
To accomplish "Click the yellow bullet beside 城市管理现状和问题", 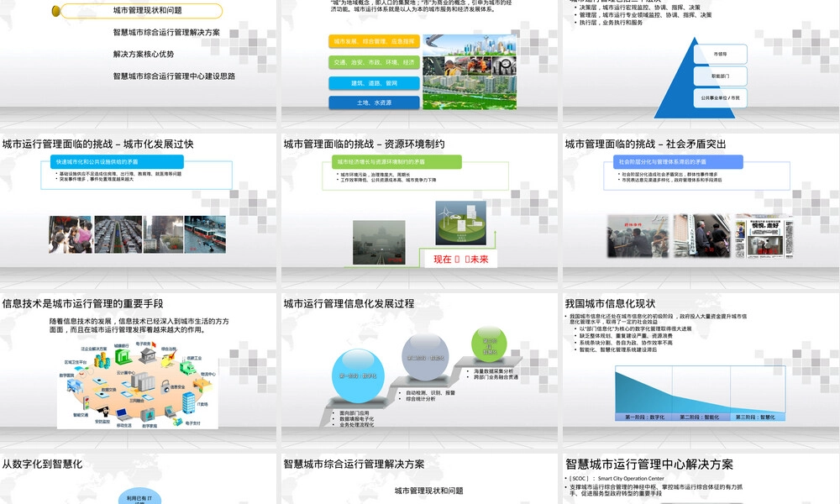I will (x=55, y=11).
